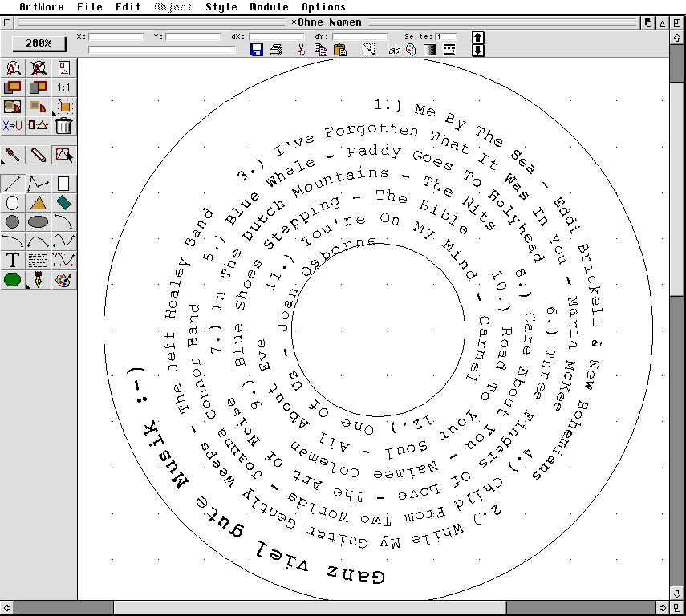The image size is (686, 616).
Task: Select the object selection pointer tool
Action: pos(64,155)
